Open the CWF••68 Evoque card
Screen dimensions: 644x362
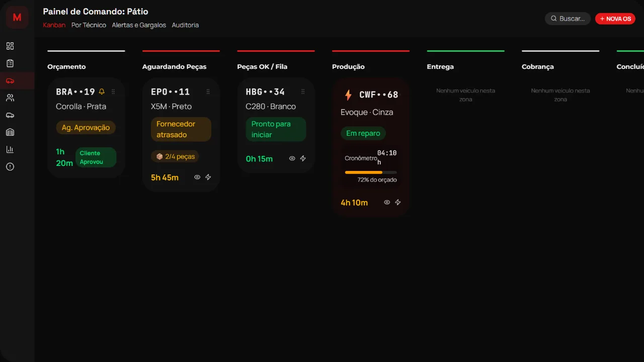[371, 147]
